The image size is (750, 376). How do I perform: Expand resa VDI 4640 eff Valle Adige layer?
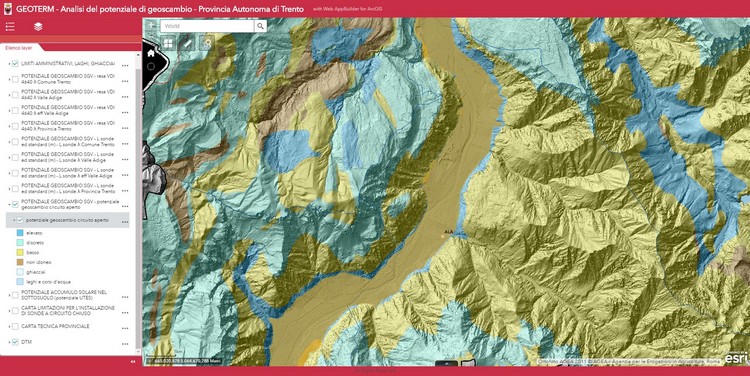9,111
